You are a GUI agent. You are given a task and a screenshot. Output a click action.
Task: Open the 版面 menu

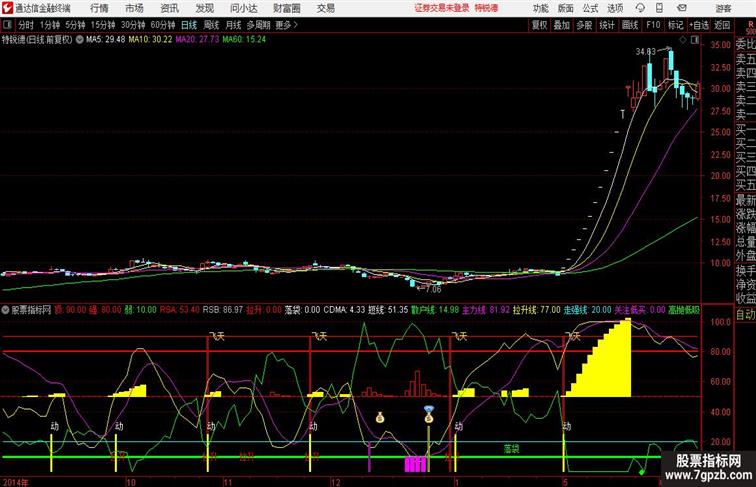click(565, 8)
